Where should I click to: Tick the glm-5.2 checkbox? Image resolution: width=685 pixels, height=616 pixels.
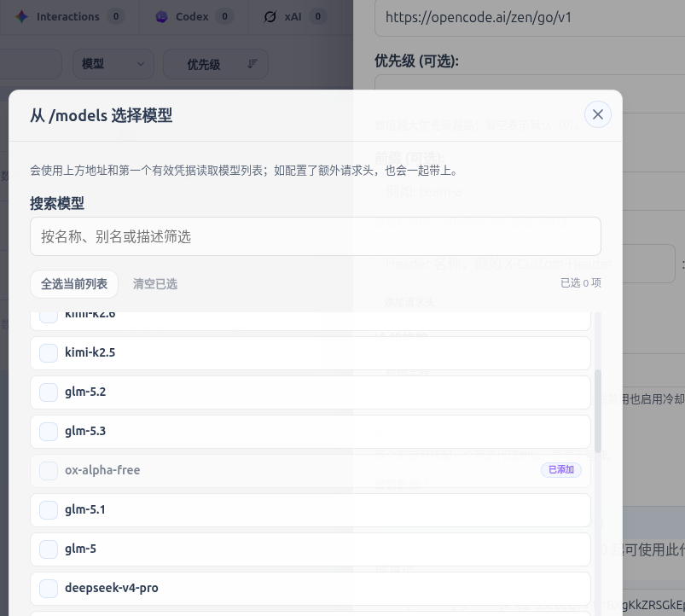coord(49,392)
